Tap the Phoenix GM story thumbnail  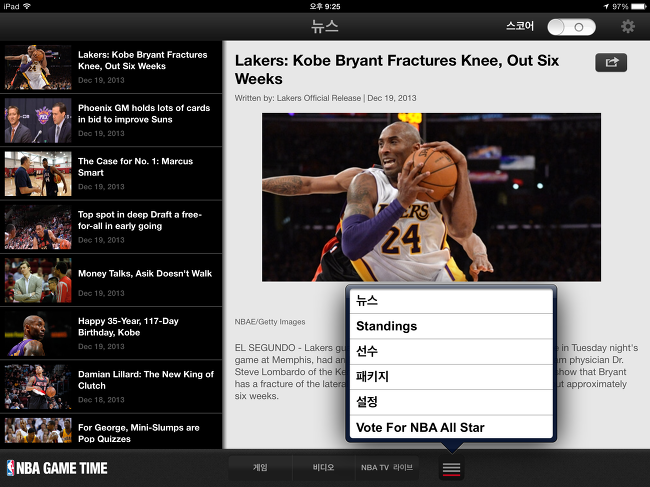[38, 121]
